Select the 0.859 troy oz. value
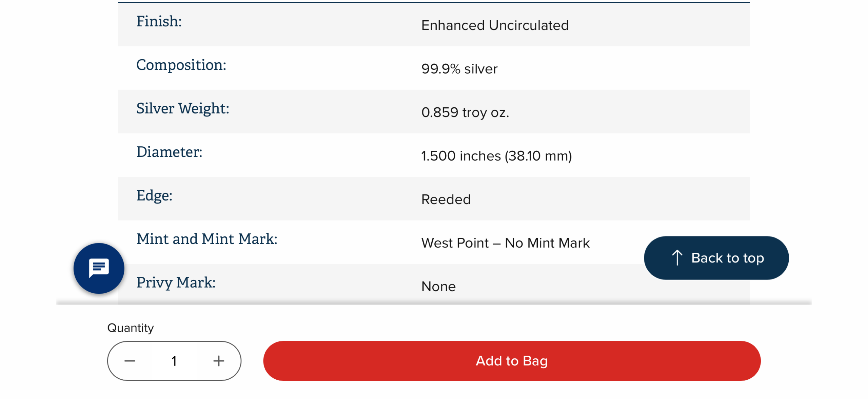Viewport: 868px width, 399px height. click(x=465, y=112)
